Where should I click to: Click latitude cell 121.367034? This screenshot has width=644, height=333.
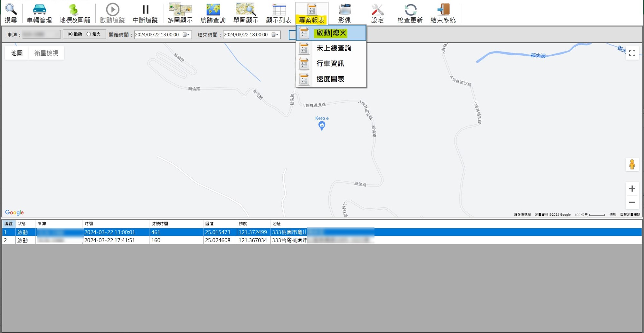(x=253, y=240)
